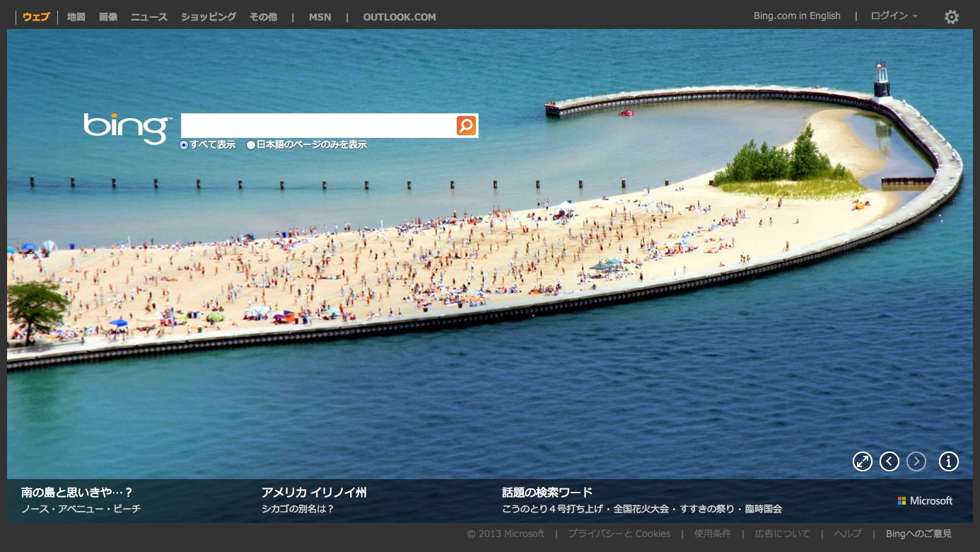Screen dimensions: 980x552
Task: Click the fullscreen expand image icon
Action: point(863,461)
